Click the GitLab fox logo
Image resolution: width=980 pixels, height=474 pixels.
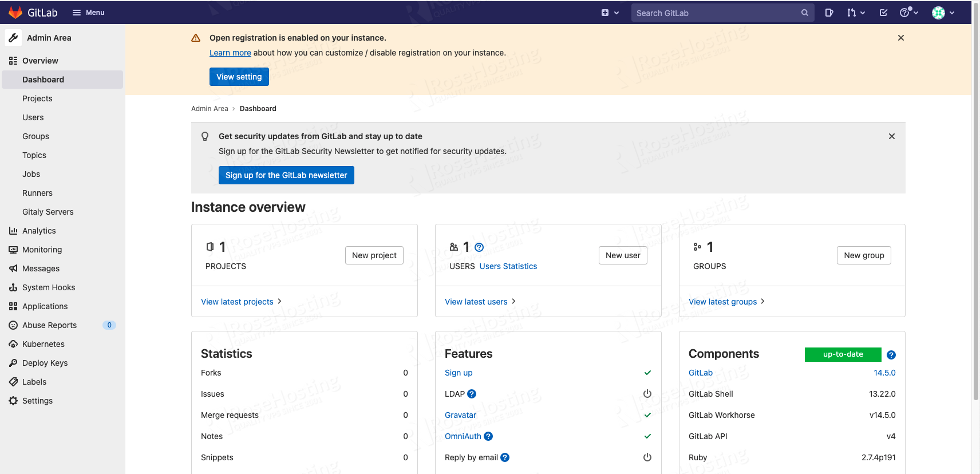tap(15, 13)
